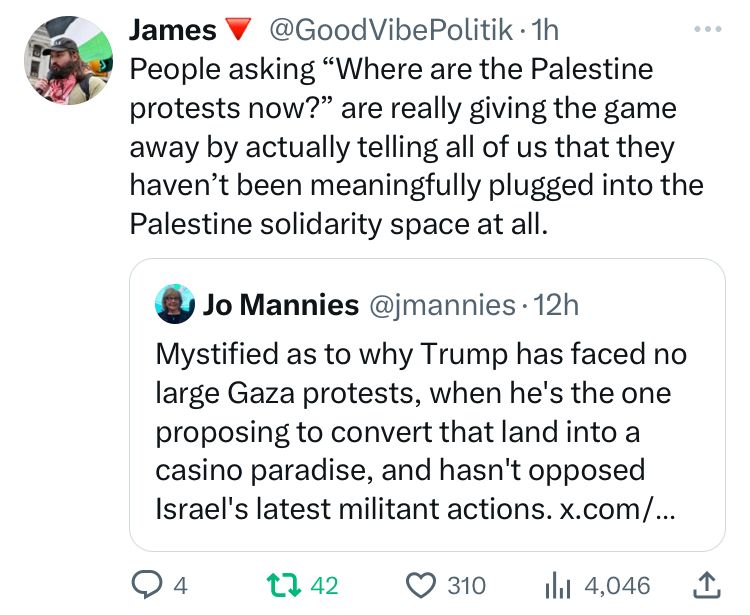Open the x.com/... link in quote
Image resolution: width=750 pixels, height=615 pixels.
617,510
